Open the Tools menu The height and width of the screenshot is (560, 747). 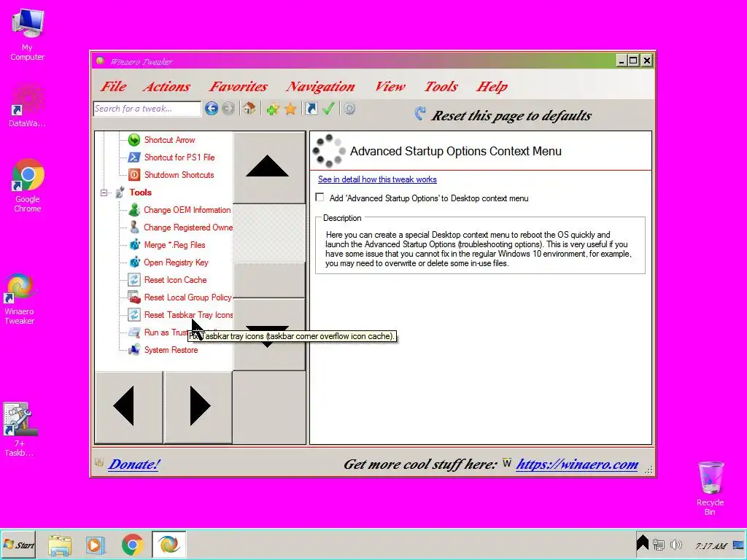coord(441,87)
